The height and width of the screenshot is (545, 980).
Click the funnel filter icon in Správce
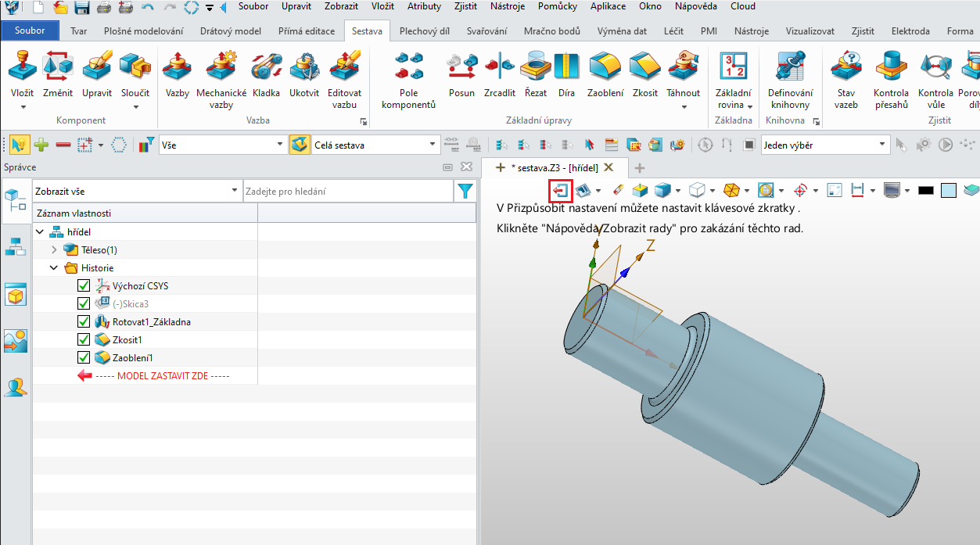pos(465,191)
